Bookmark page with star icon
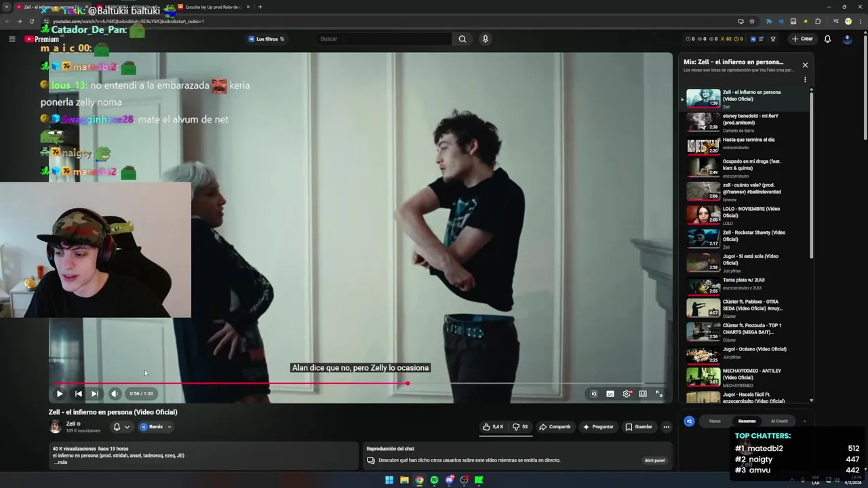 [753, 21]
